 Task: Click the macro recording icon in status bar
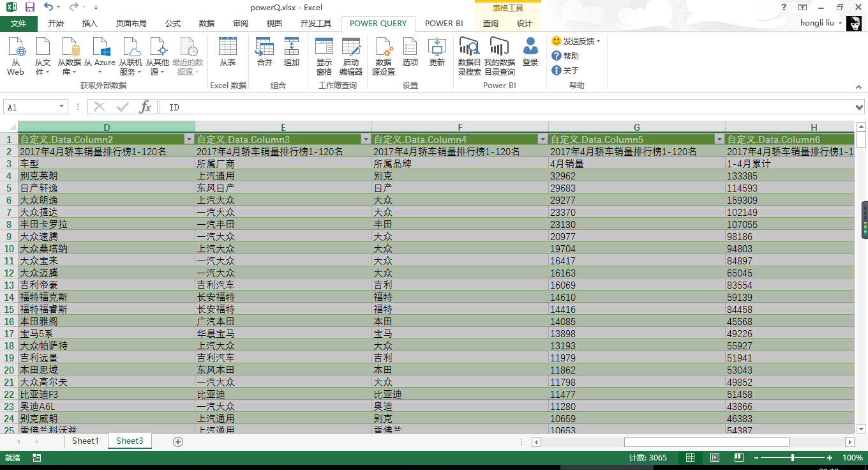click(x=37, y=458)
